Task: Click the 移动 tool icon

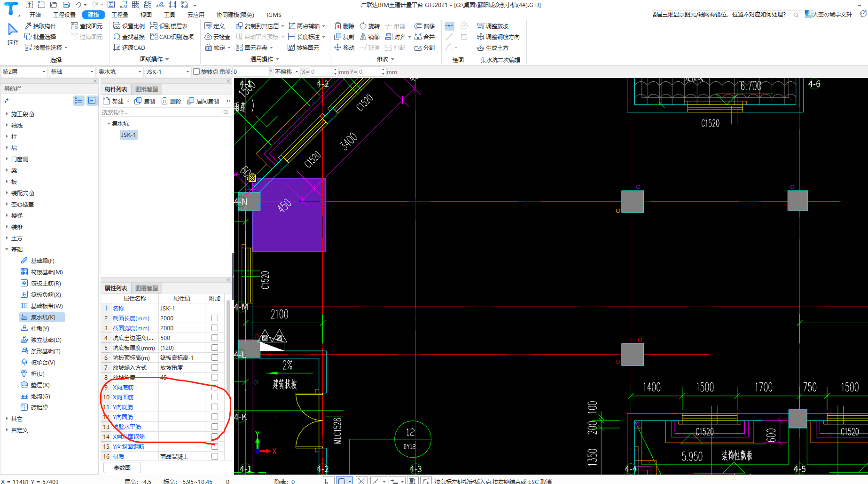Action: pos(338,48)
